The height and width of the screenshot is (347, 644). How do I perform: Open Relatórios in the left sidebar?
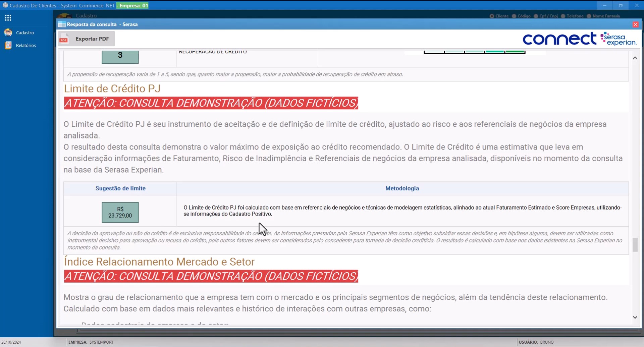click(26, 45)
